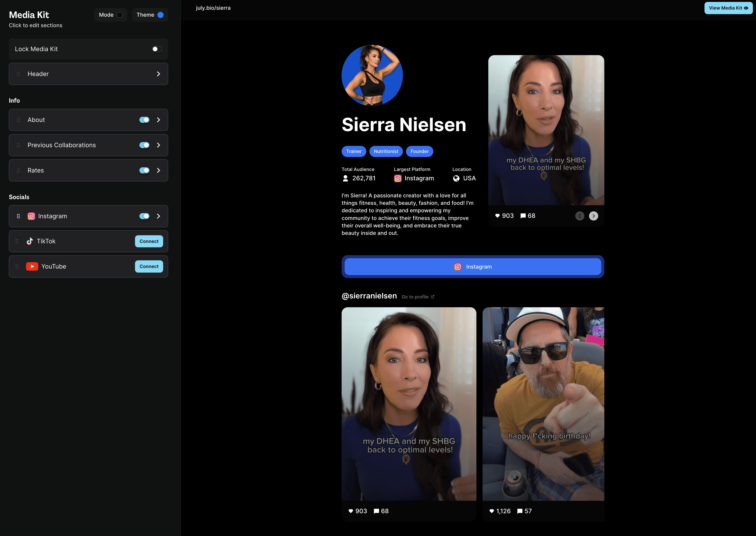Click previous arrow on featured post carousel
756x536 pixels.
coord(579,216)
